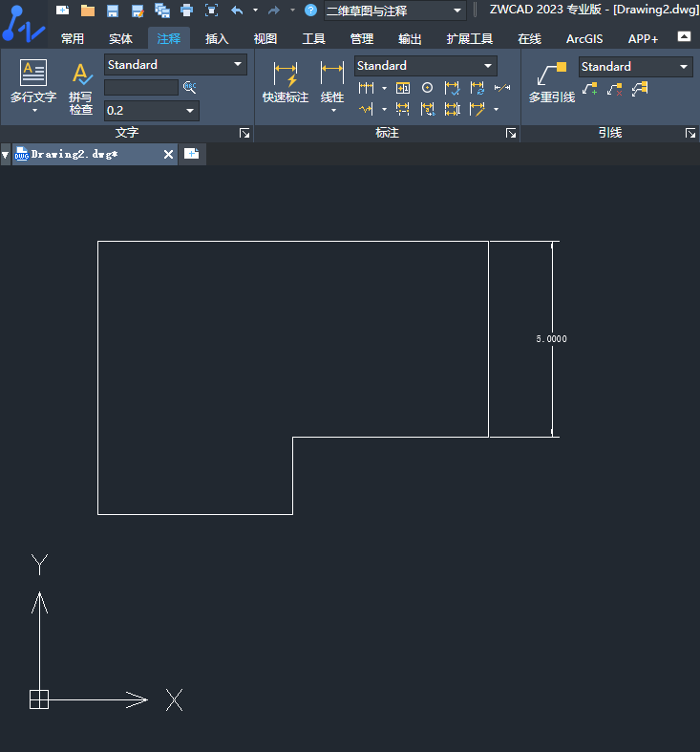Click the reassociate dimension icon

(x=427, y=110)
